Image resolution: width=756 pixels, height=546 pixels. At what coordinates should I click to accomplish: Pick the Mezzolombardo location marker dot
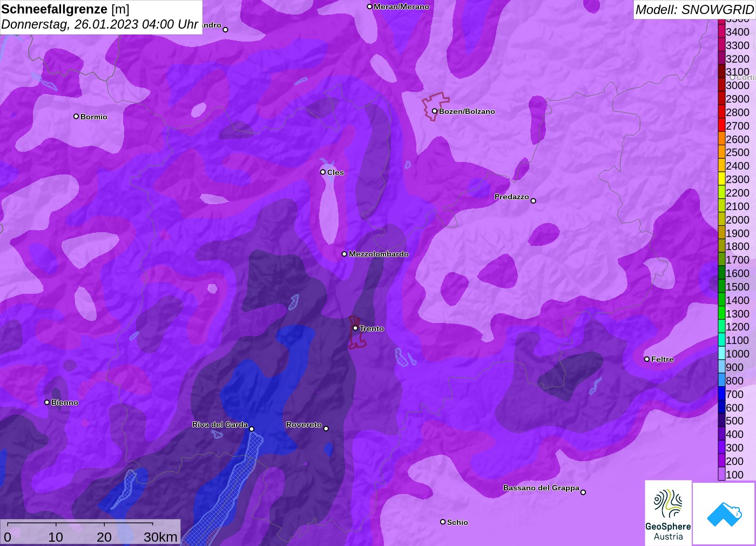(x=345, y=254)
